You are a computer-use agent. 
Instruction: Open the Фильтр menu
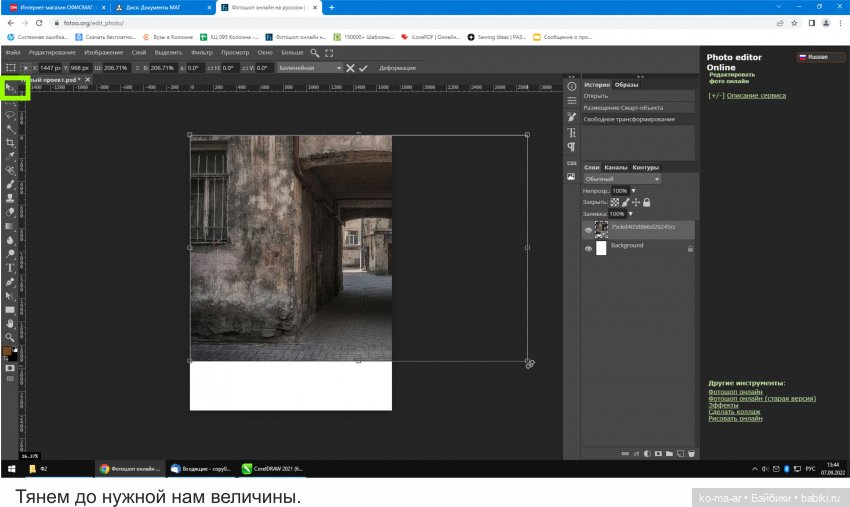[201, 52]
